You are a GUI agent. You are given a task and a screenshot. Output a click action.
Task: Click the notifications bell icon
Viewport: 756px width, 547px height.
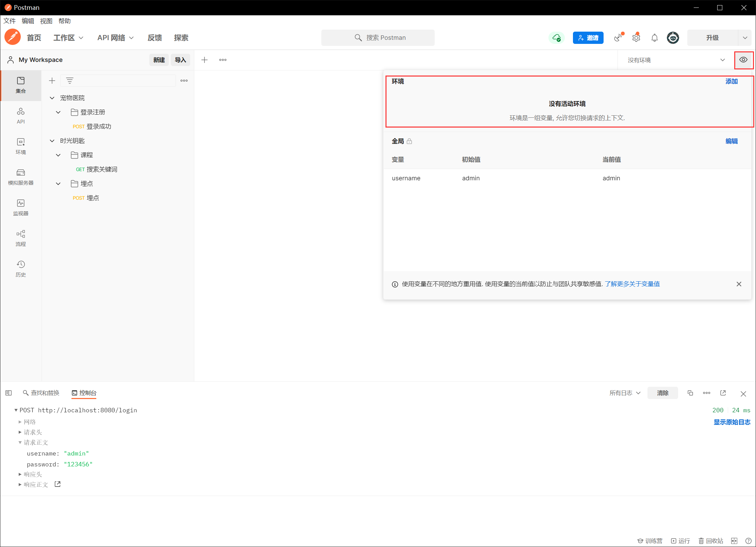click(x=654, y=38)
